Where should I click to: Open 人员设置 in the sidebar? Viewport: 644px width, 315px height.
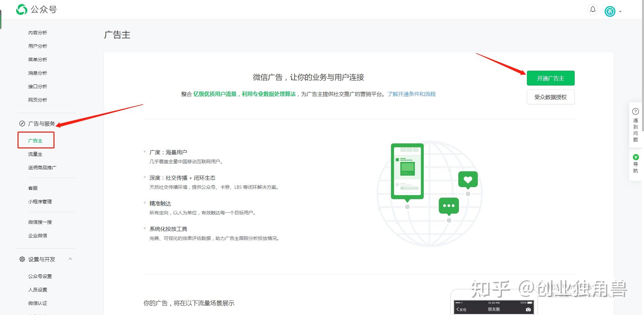tap(38, 290)
